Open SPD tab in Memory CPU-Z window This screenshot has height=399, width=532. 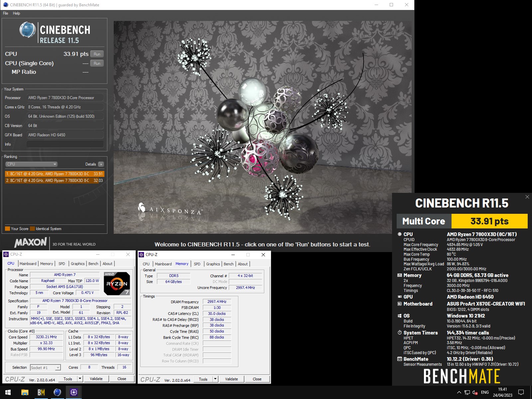coord(197,264)
